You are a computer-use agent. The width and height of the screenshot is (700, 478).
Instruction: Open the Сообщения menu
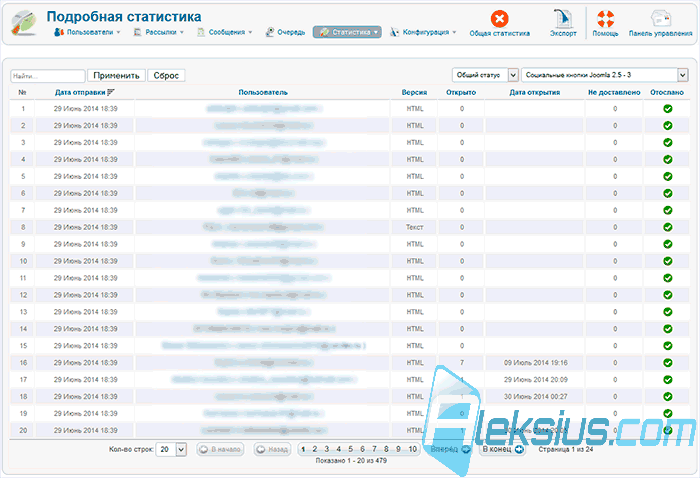pyautogui.click(x=225, y=32)
